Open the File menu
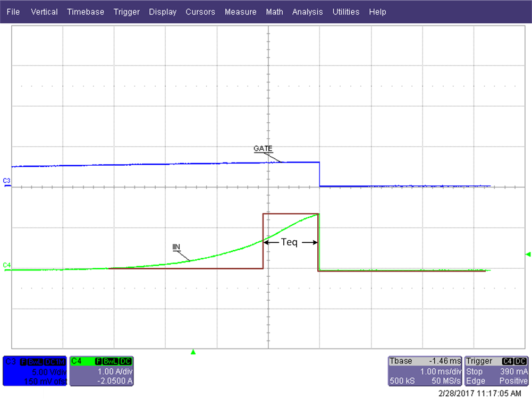Image resolution: width=532 pixels, height=399 pixels. click(13, 12)
